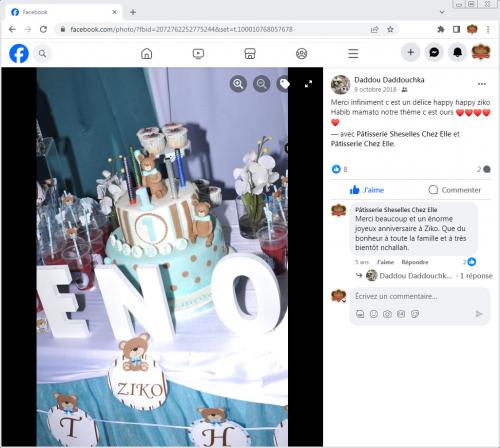Image resolution: width=500 pixels, height=448 pixels.
Task: Bookmark this page with the star
Action: (390, 29)
